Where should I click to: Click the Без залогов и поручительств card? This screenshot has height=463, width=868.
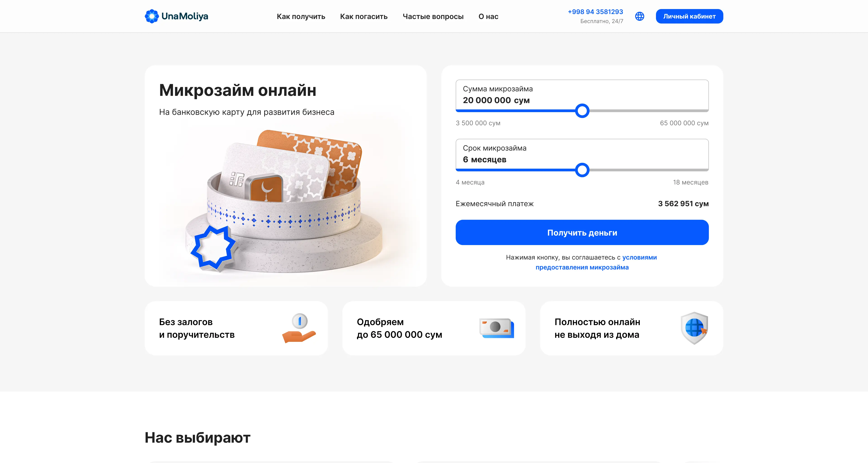tap(236, 328)
